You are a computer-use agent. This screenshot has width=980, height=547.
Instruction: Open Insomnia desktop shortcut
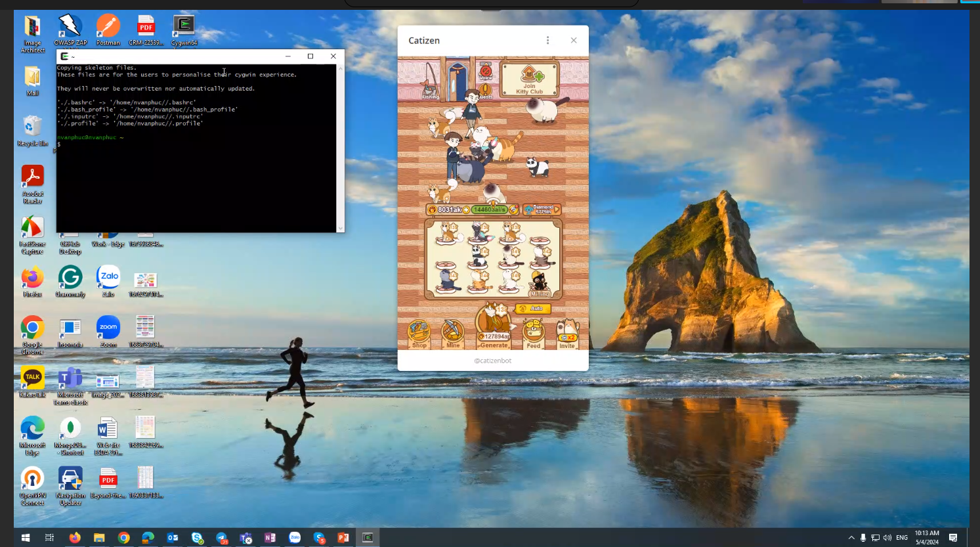(70, 332)
